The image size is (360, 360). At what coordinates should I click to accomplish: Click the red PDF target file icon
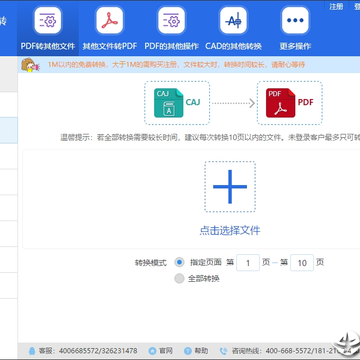tap(281, 103)
